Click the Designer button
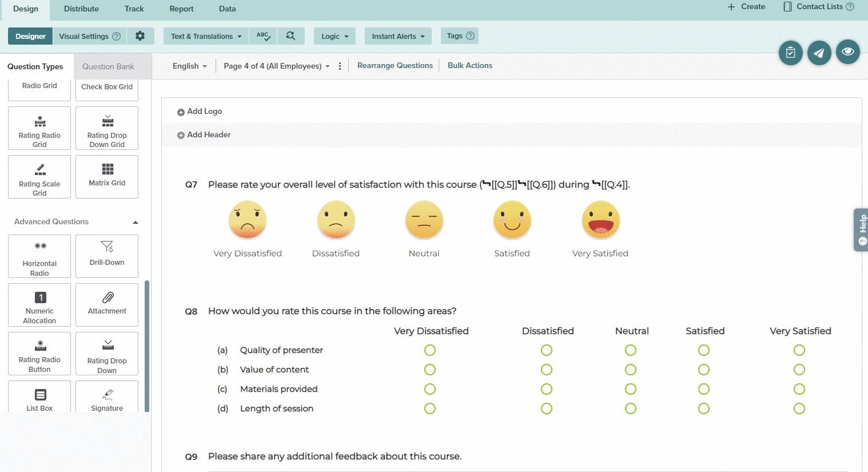 tap(30, 36)
